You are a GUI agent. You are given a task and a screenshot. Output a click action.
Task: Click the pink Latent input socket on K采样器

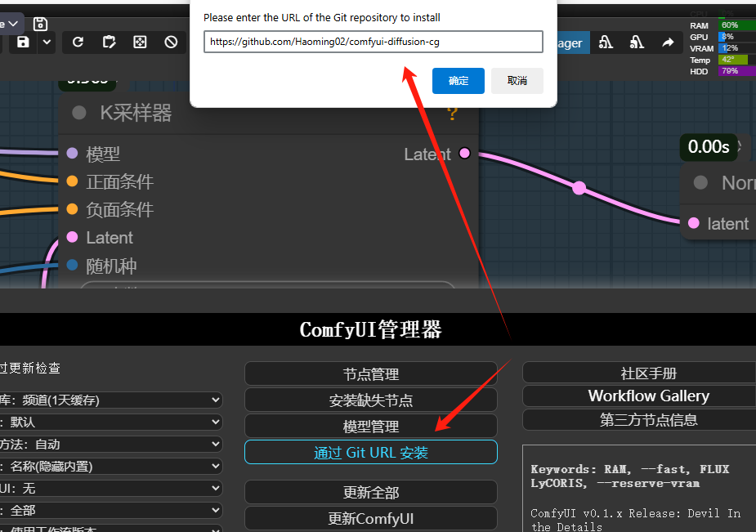(72, 237)
